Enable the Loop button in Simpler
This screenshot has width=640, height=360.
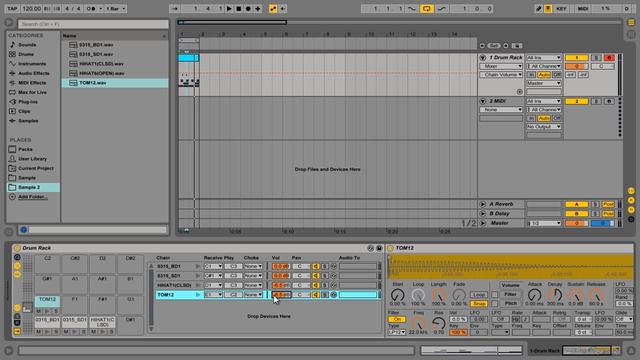click(x=479, y=295)
